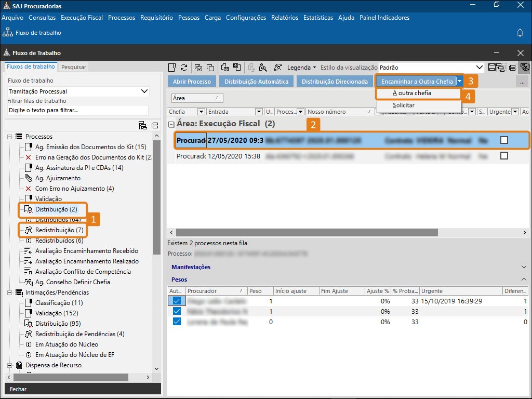Click the filter queues text field
The height and width of the screenshot is (399, 532).
(x=78, y=110)
